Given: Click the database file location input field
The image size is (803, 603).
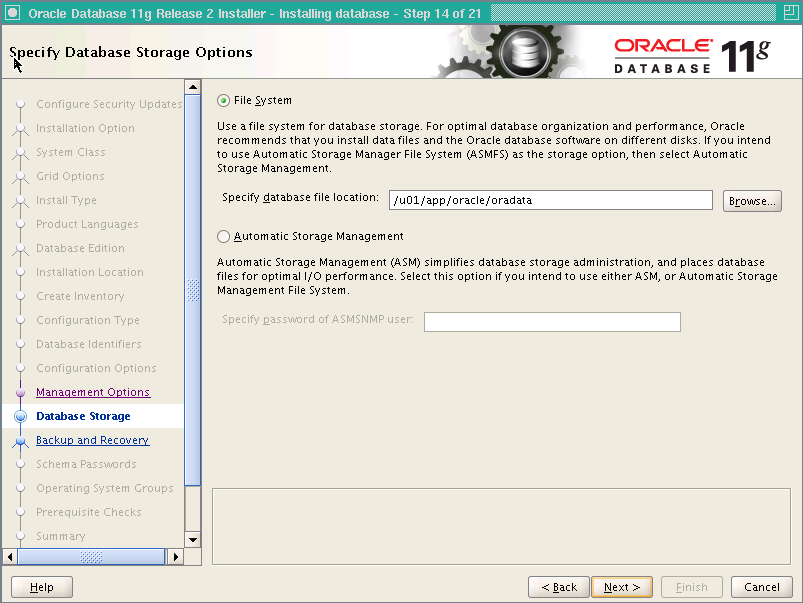Looking at the screenshot, I should click(549, 200).
